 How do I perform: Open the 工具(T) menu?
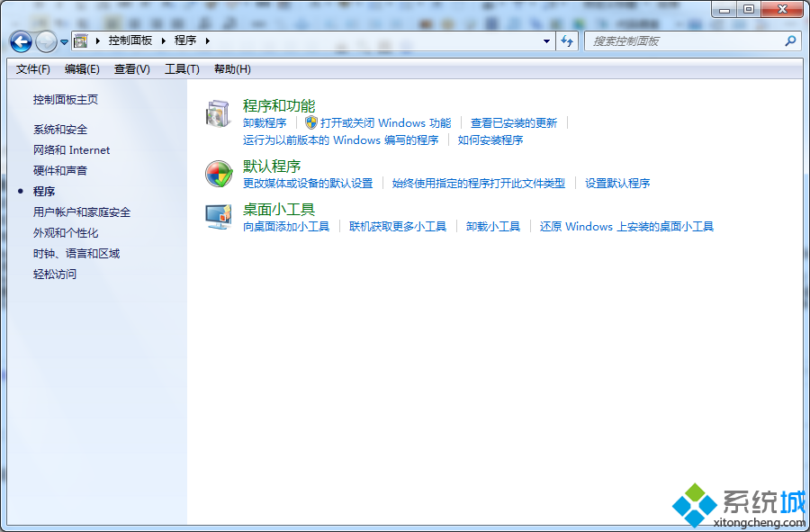click(x=182, y=69)
